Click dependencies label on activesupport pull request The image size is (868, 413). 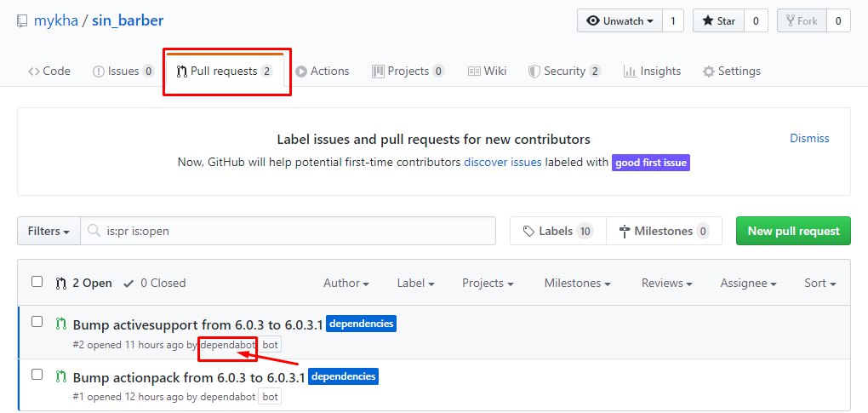point(361,324)
